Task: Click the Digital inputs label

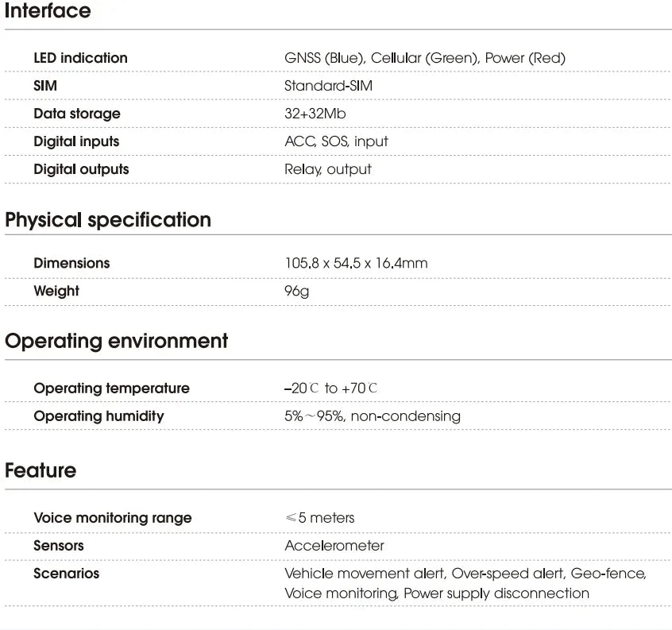Action: click(76, 141)
